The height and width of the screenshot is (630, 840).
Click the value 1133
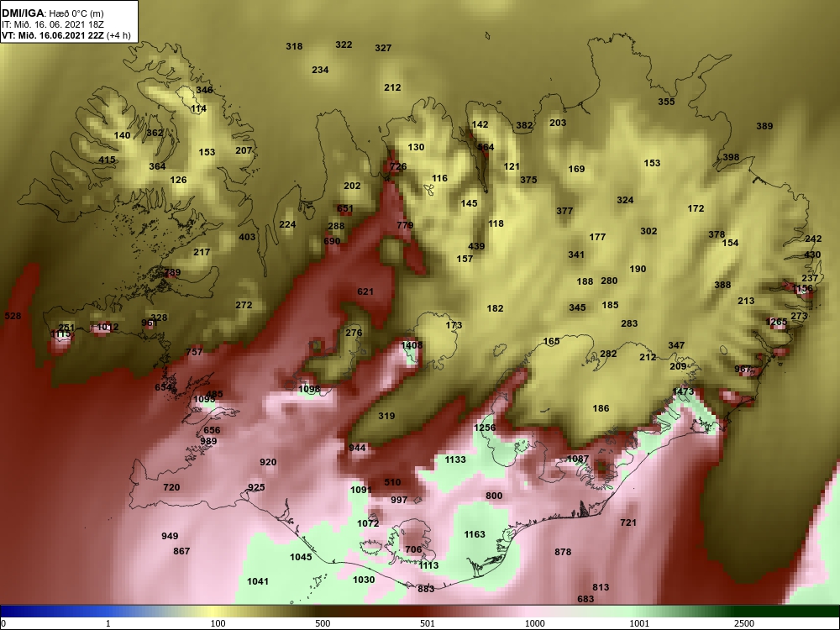(x=455, y=459)
